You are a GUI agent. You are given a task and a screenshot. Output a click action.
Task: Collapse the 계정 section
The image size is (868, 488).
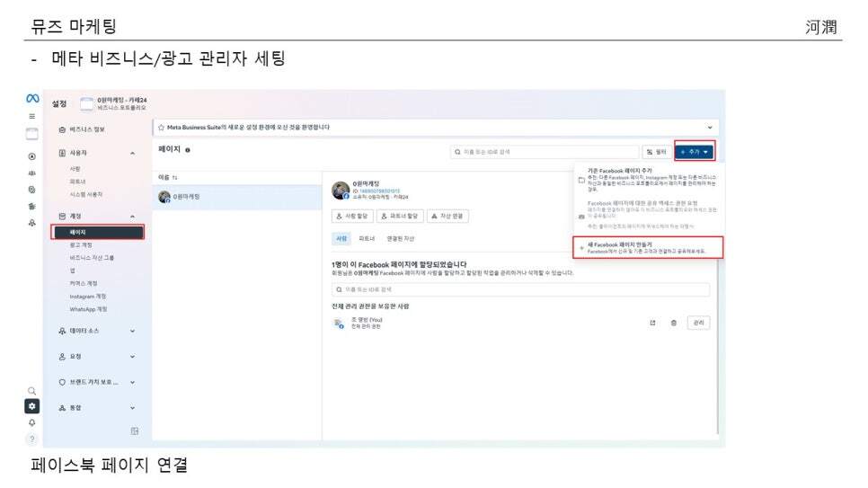132,216
